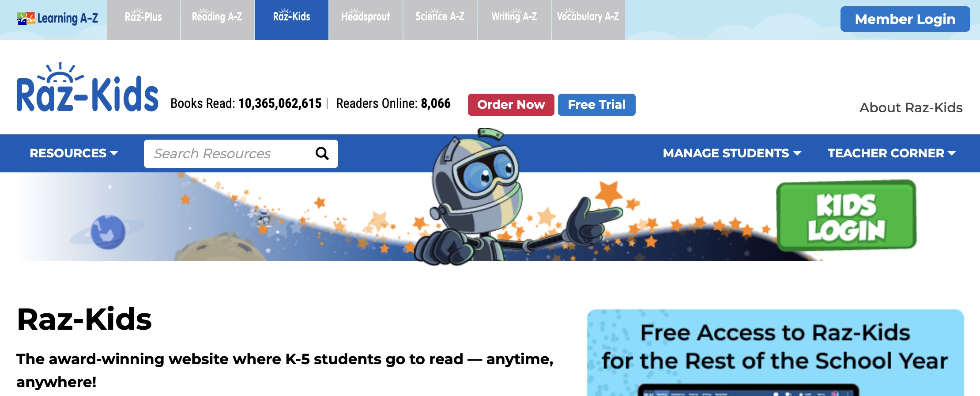Screen dimensions: 980x396
Task: Open the About Raz-Kids link
Action: (911, 107)
